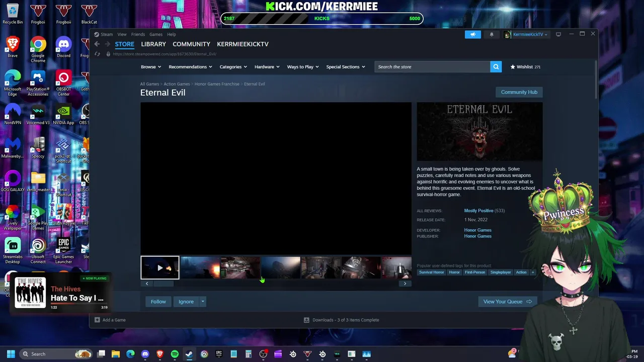Screen dimensions: 644x362
Task: Open the Special Sections dropdown
Action: [x=345, y=67]
